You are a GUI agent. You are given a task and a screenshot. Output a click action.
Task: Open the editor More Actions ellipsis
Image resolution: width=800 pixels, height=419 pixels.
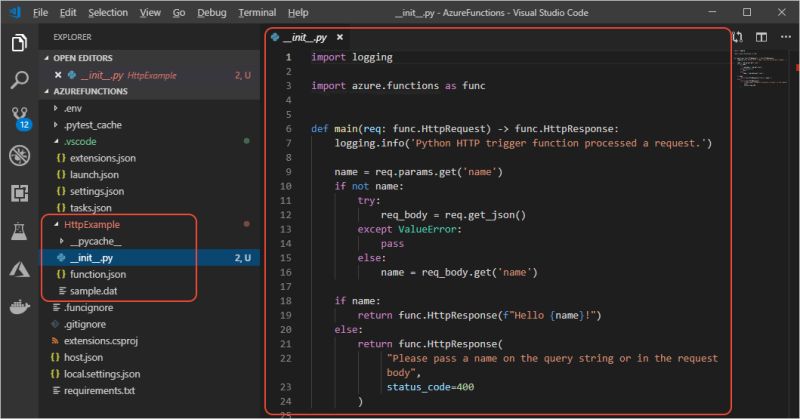tap(786, 37)
